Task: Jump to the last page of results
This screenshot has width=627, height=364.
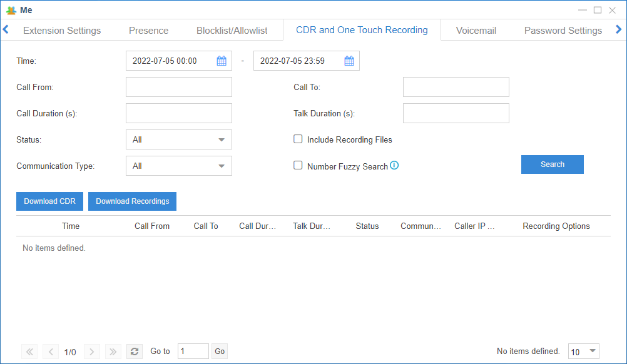Action: pos(113,351)
